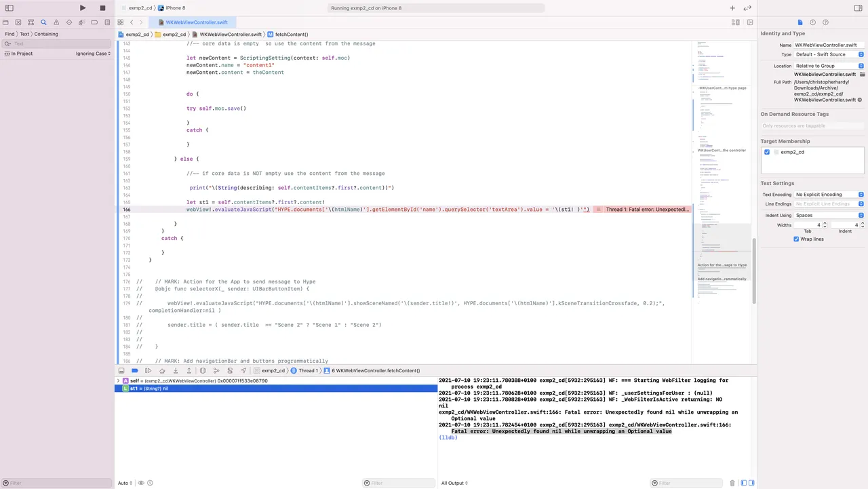Open the Auto variables scope dropdown
Viewport: 868px width, 489px height.
pos(125,483)
